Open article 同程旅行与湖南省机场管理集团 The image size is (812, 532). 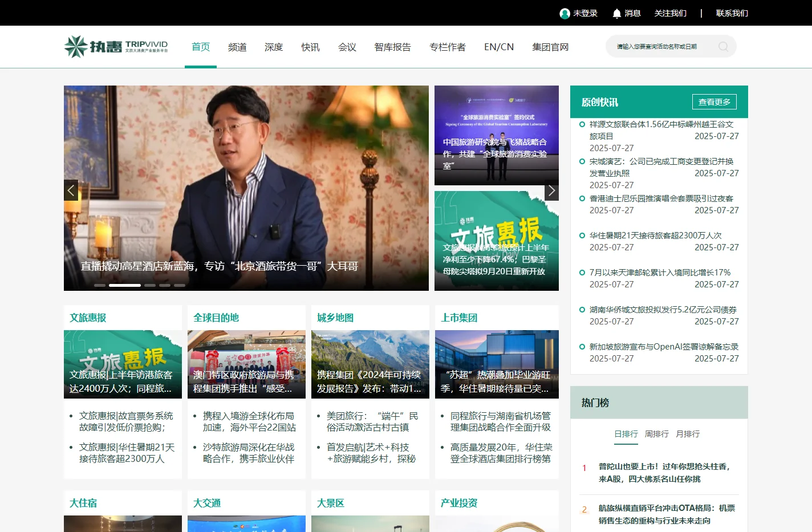[x=501, y=421]
